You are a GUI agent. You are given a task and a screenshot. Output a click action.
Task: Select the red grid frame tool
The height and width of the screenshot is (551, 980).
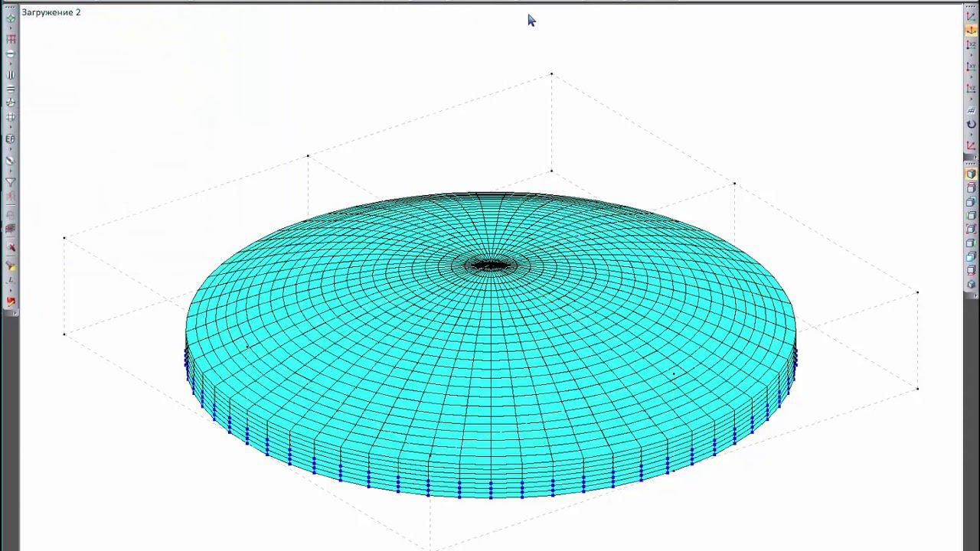[11, 38]
